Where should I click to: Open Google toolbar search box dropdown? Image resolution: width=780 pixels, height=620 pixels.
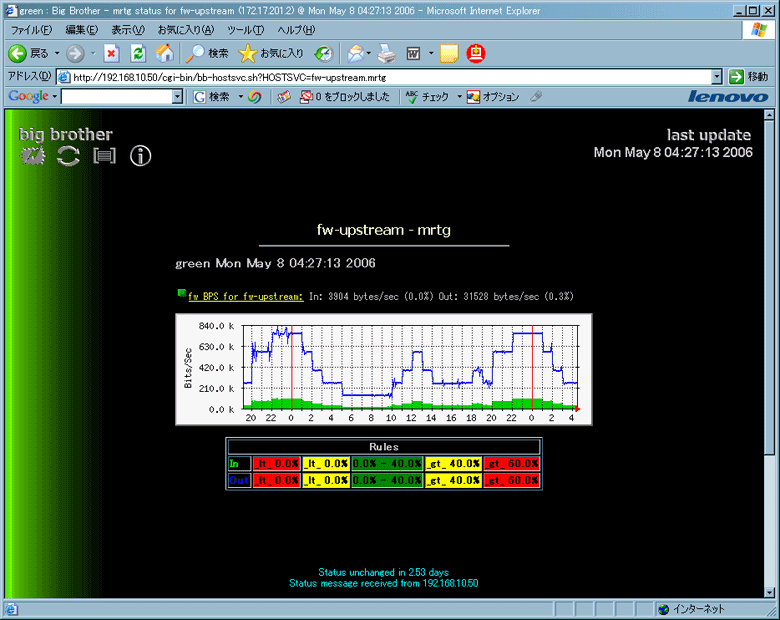[x=177, y=97]
